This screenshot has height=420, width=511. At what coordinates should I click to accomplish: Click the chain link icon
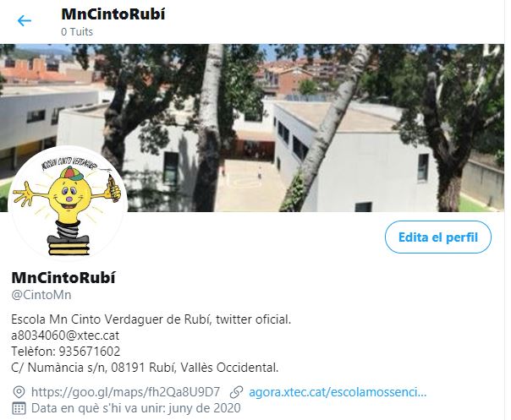[236, 392]
